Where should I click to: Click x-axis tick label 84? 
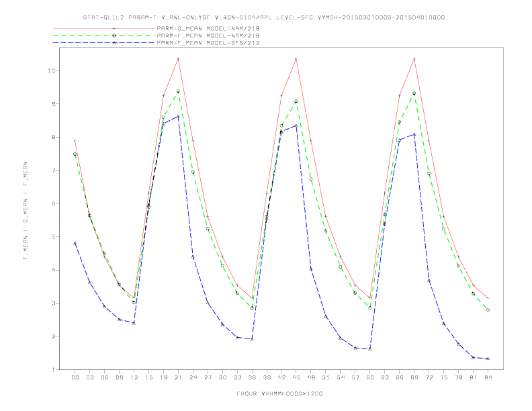point(488,377)
